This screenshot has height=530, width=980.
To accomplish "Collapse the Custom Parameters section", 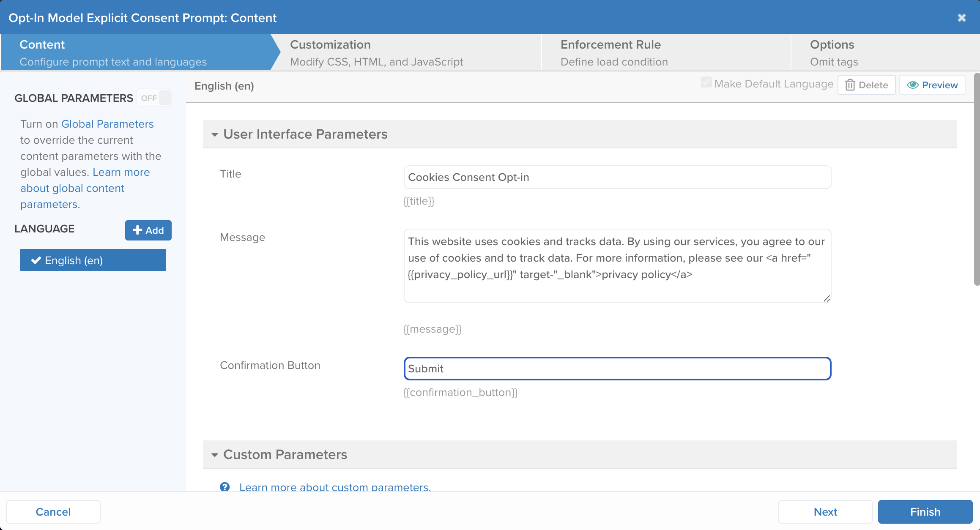I will point(215,455).
